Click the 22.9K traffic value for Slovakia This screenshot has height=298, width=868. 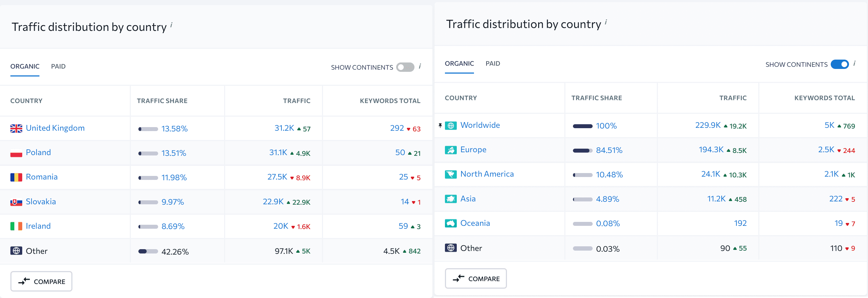click(273, 202)
